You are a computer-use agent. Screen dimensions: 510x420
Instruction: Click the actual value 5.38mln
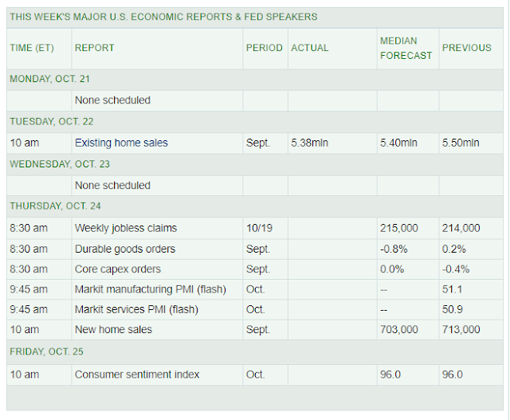[x=309, y=143]
